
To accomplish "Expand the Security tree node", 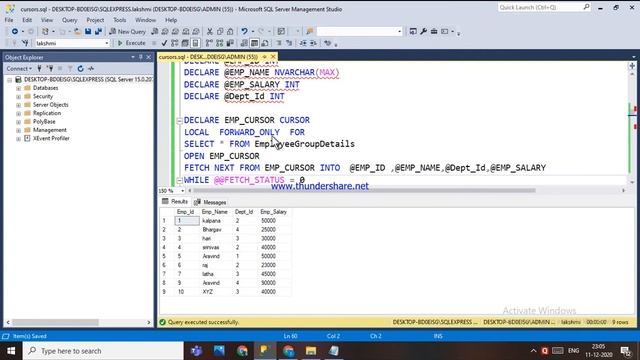I will 18,97.
